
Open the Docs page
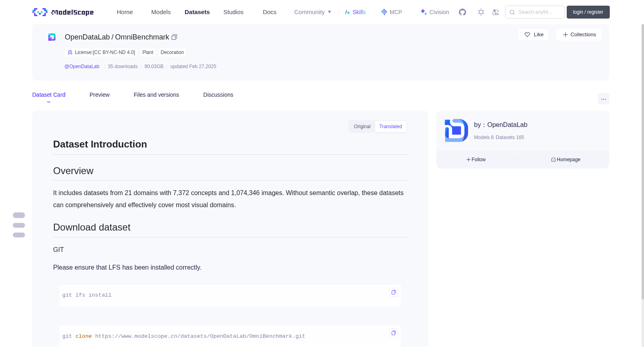pos(270,12)
